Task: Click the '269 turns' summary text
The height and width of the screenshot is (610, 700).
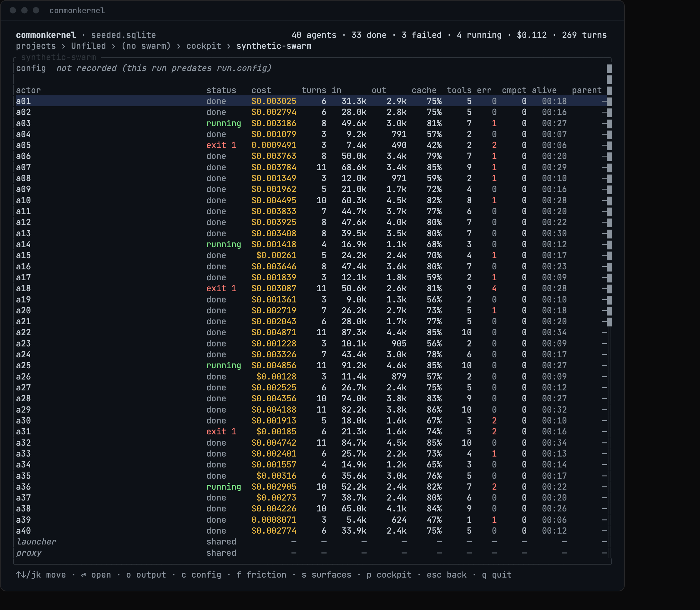Action: point(584,35)
